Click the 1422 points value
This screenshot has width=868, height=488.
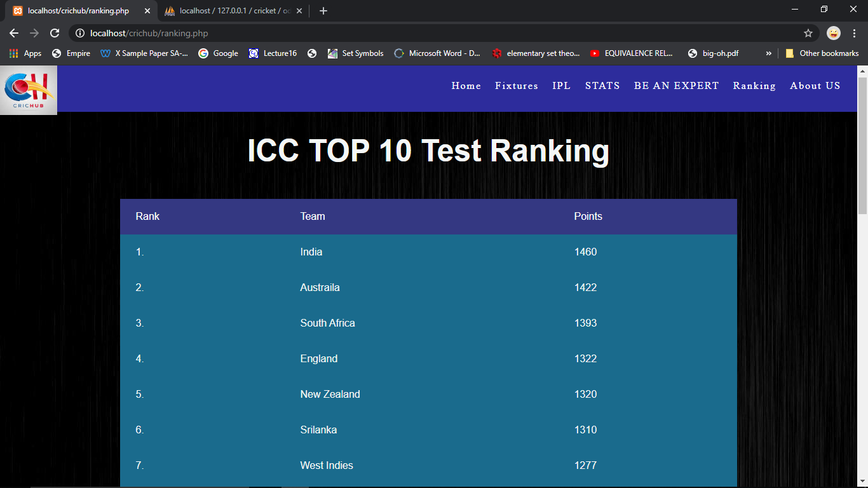[586, 288]
